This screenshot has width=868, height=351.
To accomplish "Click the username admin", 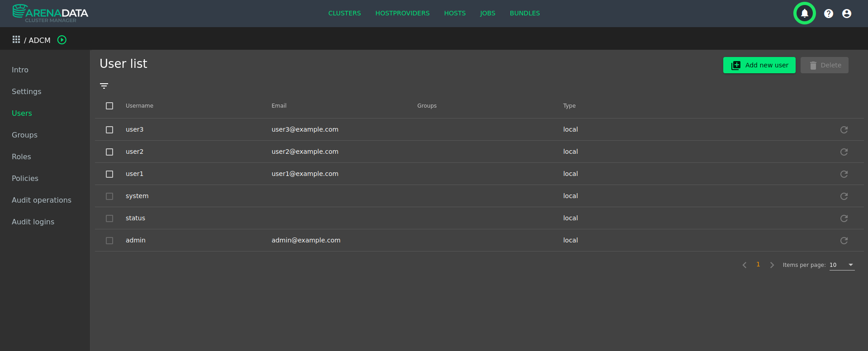I will coord(136,240).
